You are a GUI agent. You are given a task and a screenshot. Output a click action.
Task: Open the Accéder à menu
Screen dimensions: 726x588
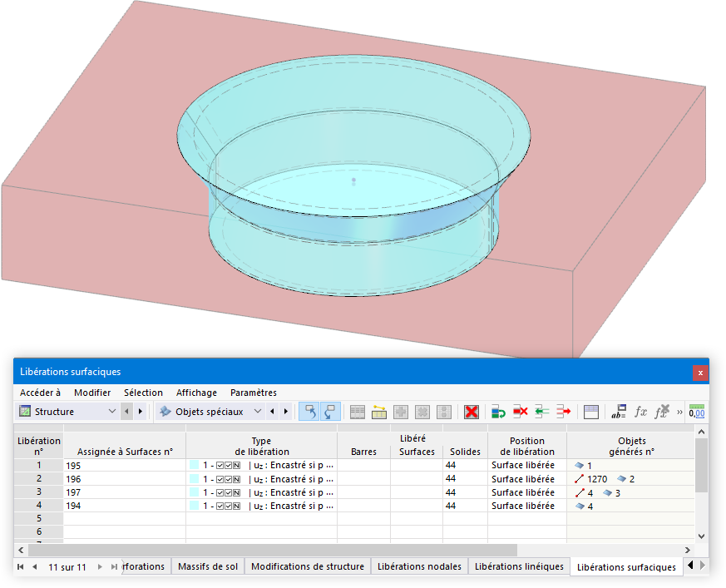(x=40, y=393)
